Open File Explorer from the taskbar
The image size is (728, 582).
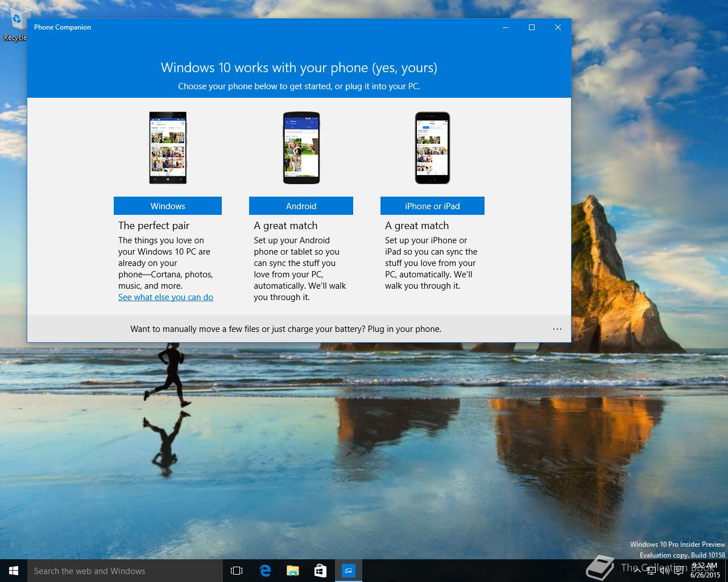coord(293,571)
